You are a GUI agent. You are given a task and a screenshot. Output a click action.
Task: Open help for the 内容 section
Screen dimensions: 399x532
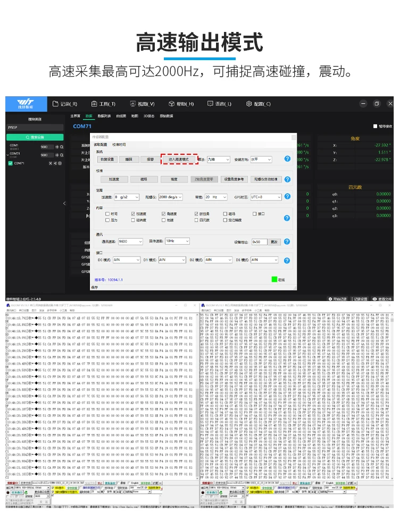coord(287,218)
